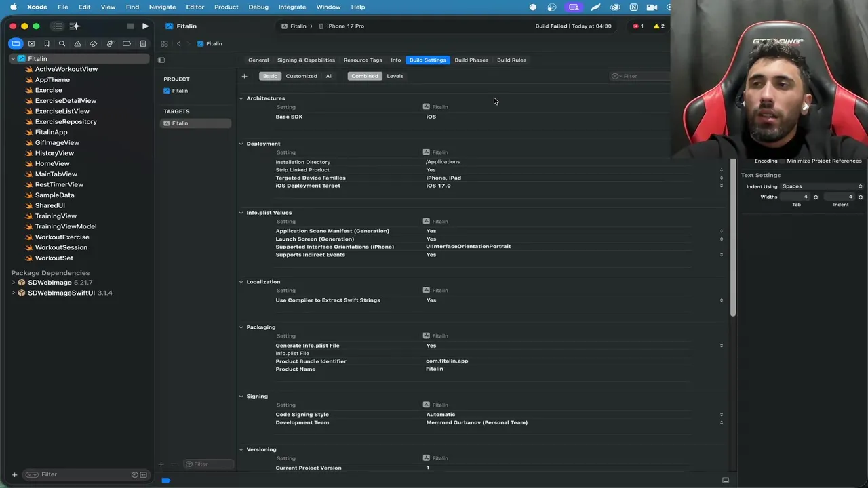Viewport: 868px width, 488px height.
Task: Stop the running build with the stop button
Action: pyautogui.click(x=131, y=26)
